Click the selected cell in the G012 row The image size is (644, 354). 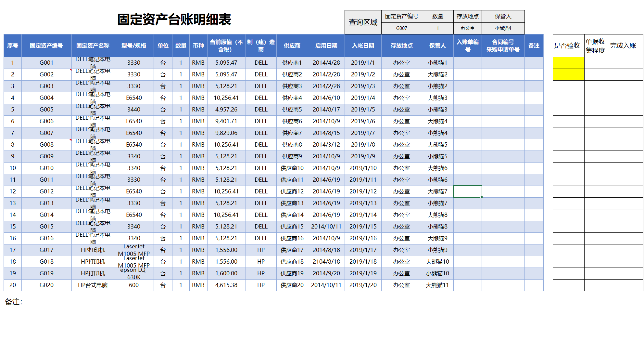[468, 191]
